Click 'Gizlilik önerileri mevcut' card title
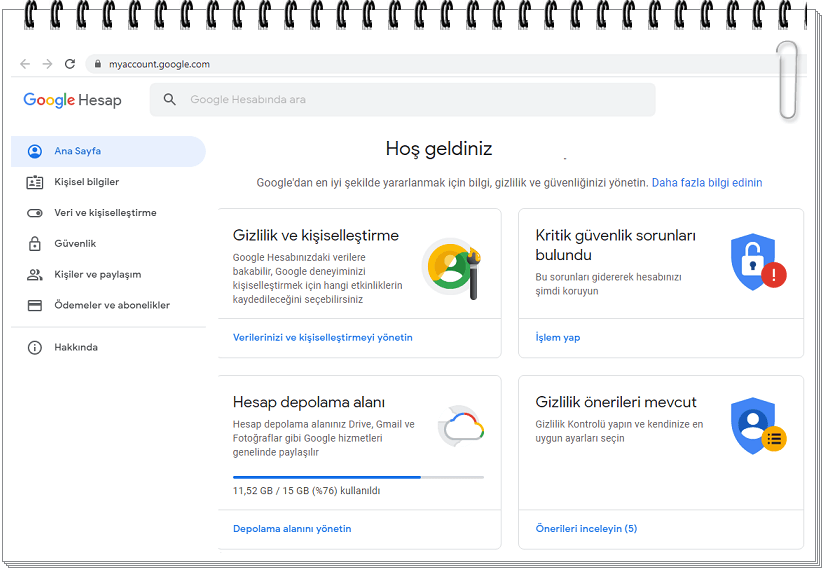Image resolution: width=824 pixels, height=570 pixels. pos(616,402)
